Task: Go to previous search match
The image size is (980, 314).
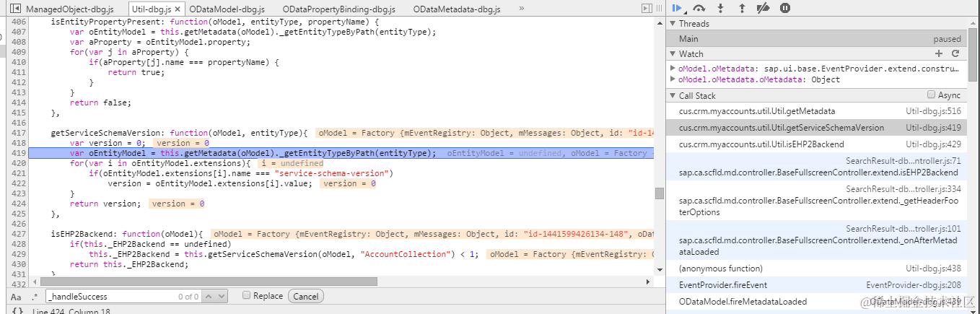Action: tap(209, 297)
